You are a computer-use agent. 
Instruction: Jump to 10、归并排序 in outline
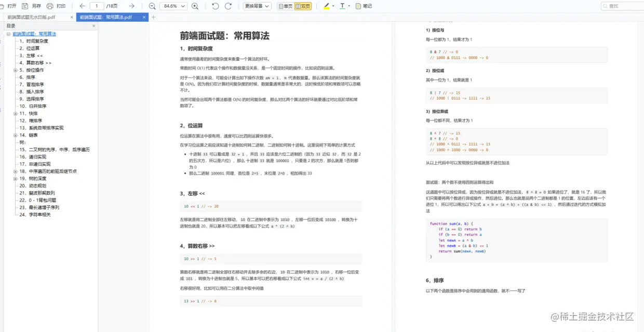(33, 106)
